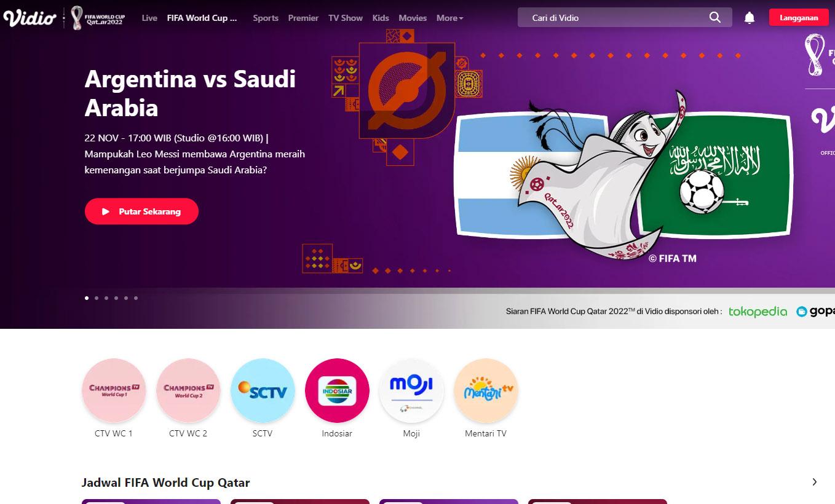The height and width of the screenshot is (504, 835).
Task: Open the CTV WC 2 channel
Action: 188,390
